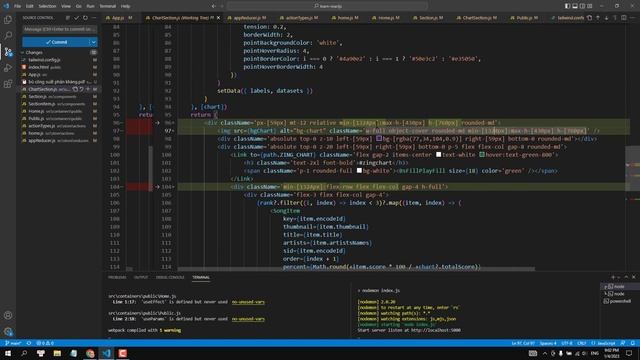Open the Edit menu

[x=30, y=6]
